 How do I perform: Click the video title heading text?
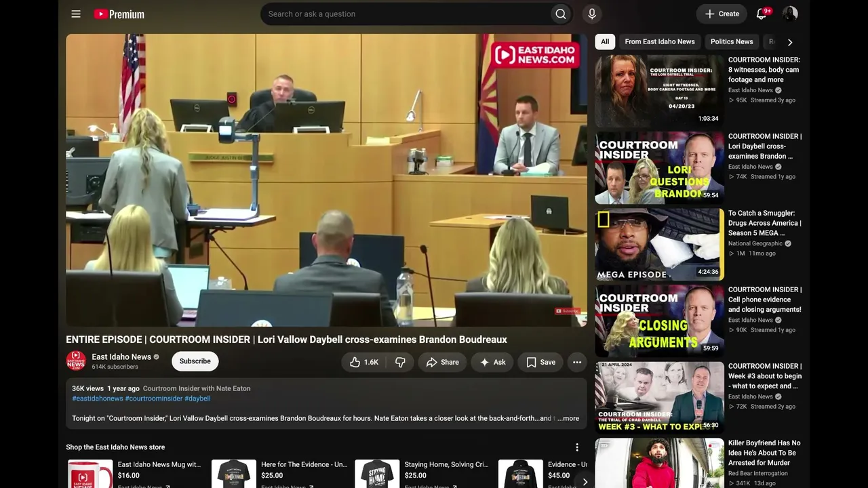[x=286, y=340]
